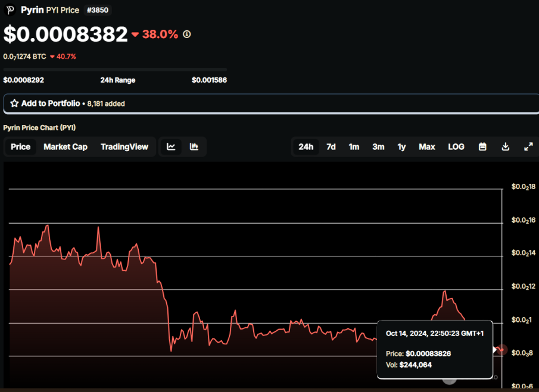
Task: Open the calendar date range picker
Action: (482, 147)
